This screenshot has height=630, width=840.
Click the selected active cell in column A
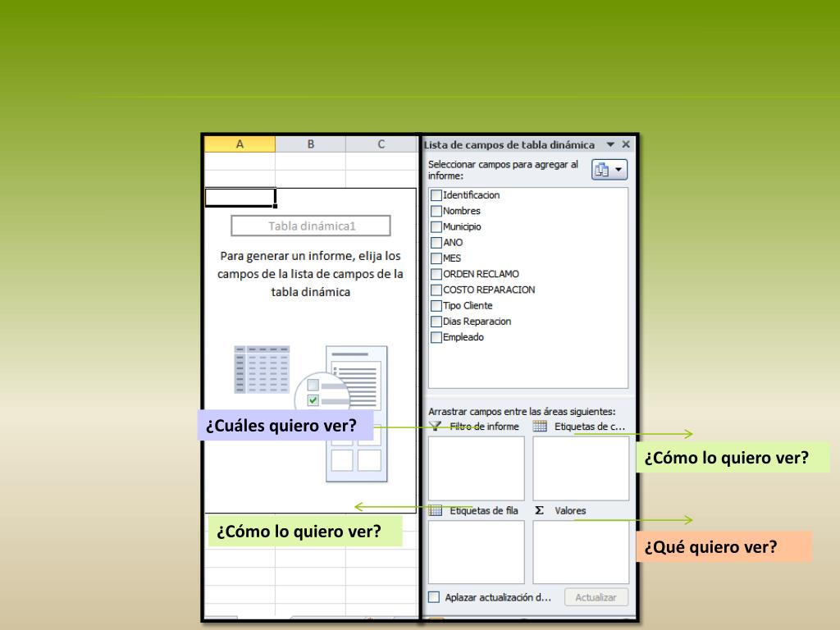(x=240, y=197)
